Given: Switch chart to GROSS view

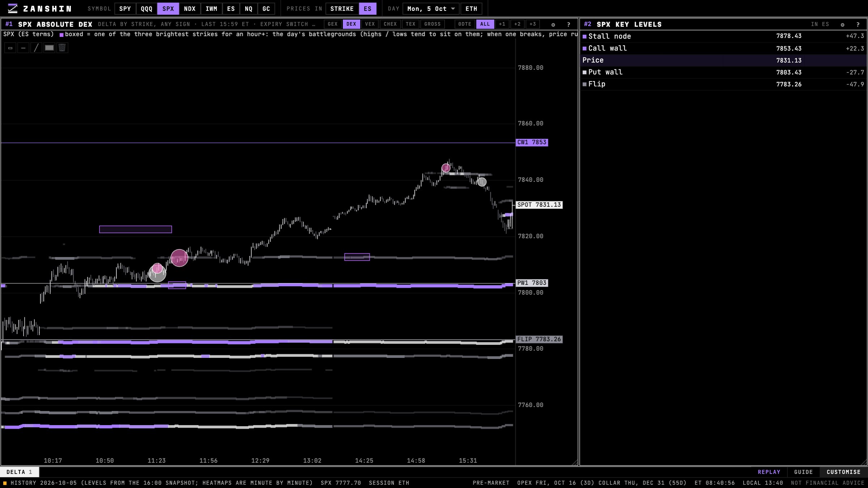Looking at the screenshot, I should 432,24.
